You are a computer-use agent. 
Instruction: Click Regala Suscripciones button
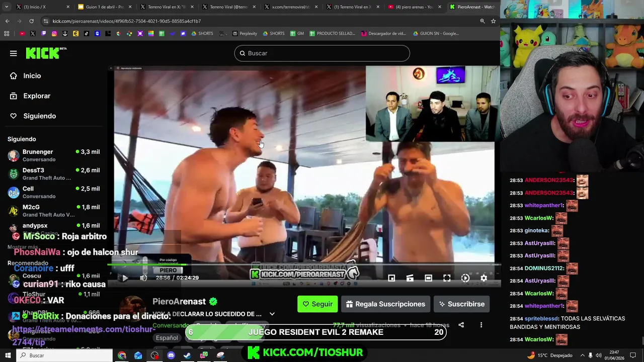click(385, 304)
